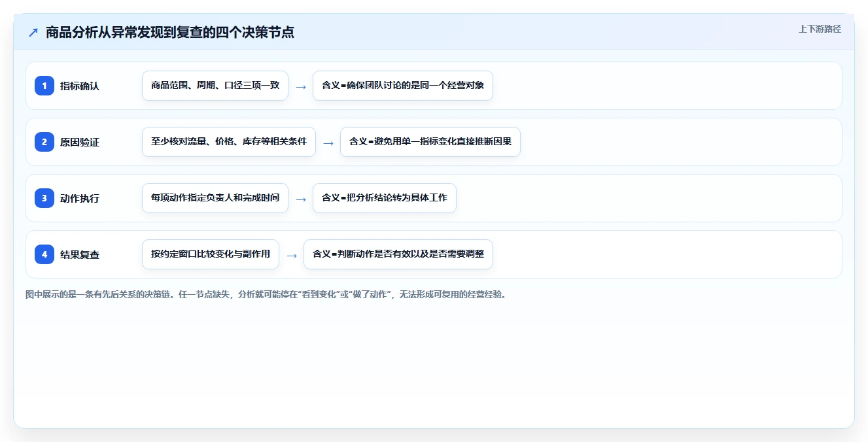Select the step 2 number badge
868x442 pixels.
[x=44, y=142]
